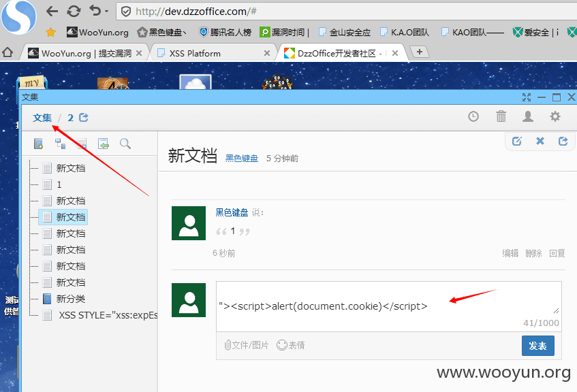
Task: Open the WooYun.org bookmark
Action: [97, 33]
